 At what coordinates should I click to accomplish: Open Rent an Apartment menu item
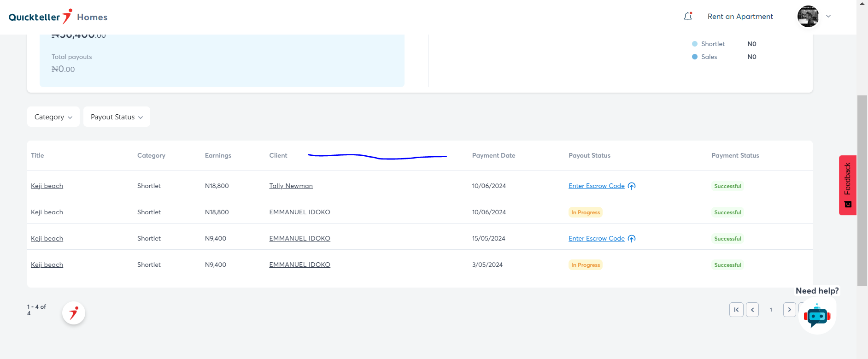pyautogui.click(x=740, y=17)
